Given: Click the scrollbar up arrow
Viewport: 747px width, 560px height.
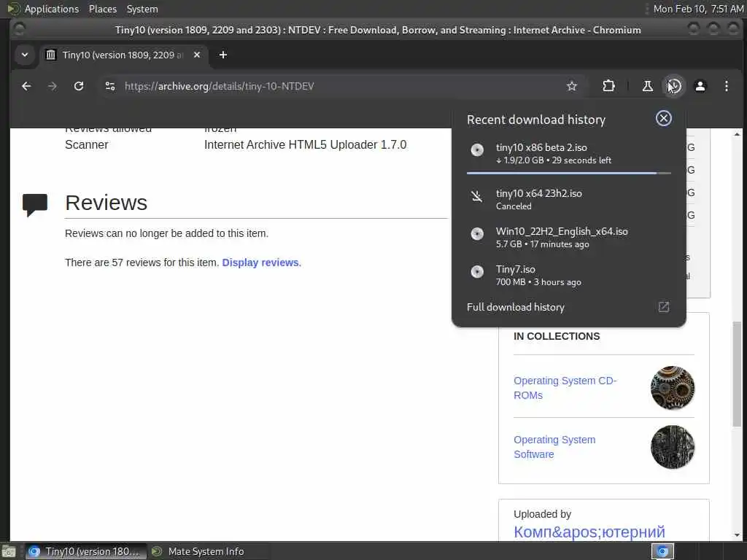Looking at the screenshot, I should [x=737, y=134].
